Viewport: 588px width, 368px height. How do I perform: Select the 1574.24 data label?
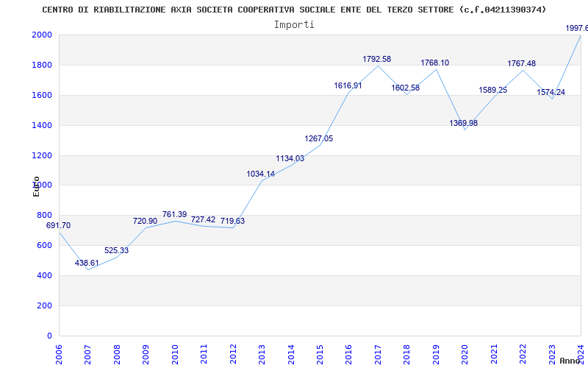(551, 93)
